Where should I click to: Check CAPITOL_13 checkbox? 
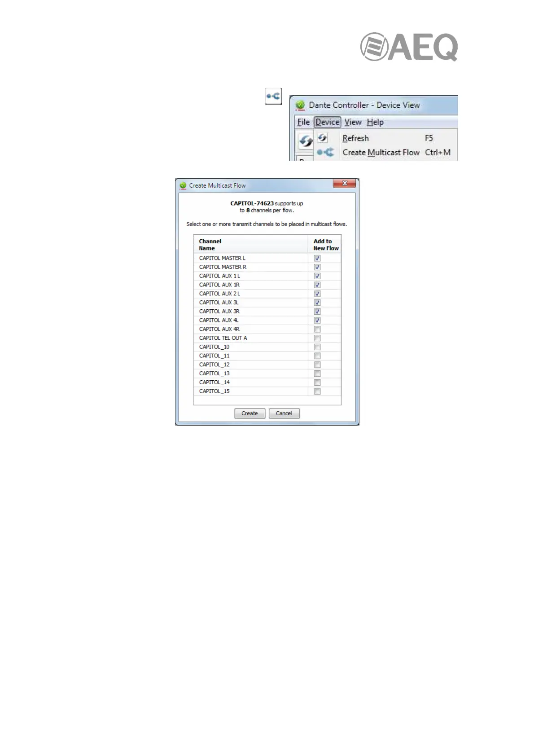point(317,374)
